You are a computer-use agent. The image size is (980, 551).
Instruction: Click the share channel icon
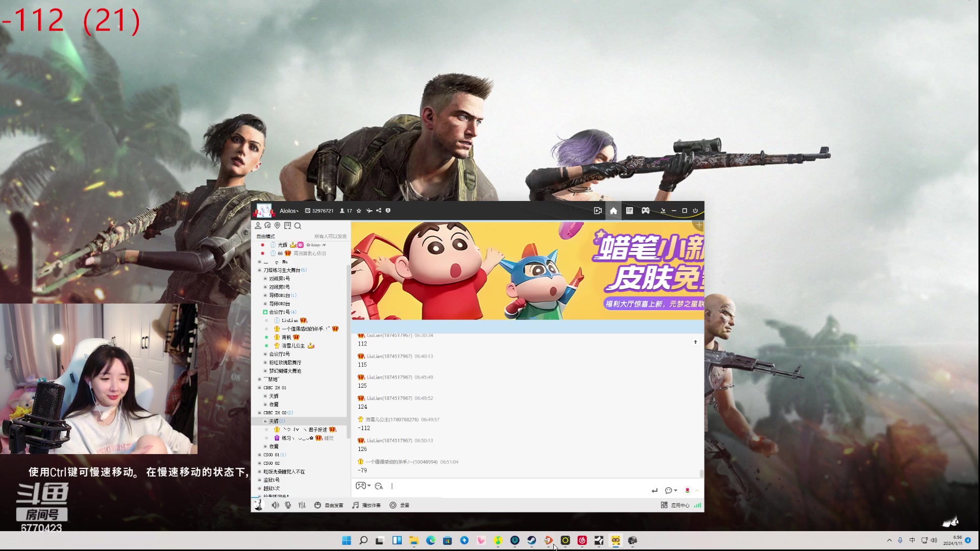click(379, 211)
